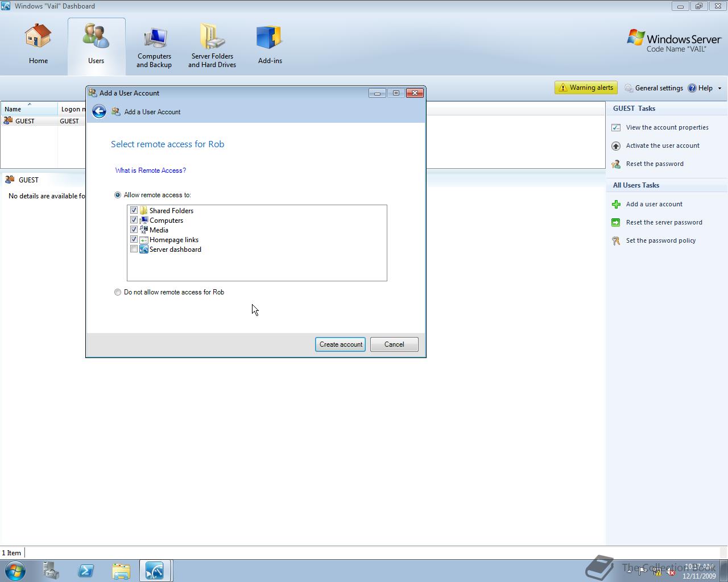Uncheck the Shared Folders checkbox
Screen dimensions: 728x582
click(134, 210)
